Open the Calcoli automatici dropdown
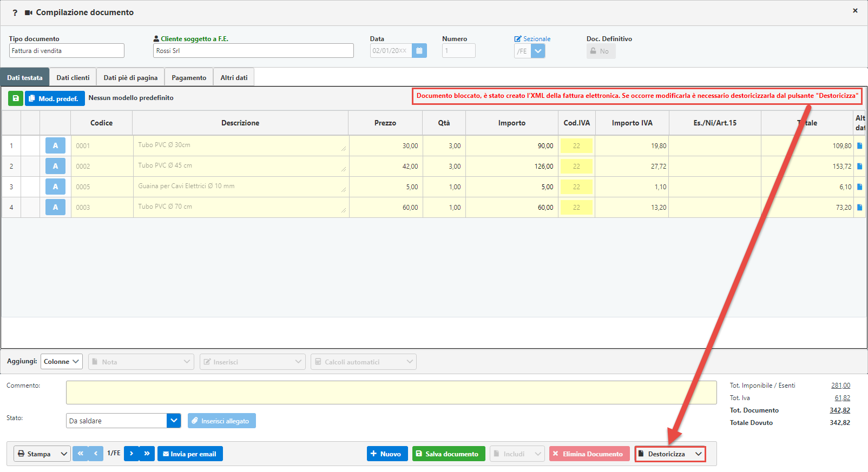The width and height of the screenshot is (868, 472). click(364, 362)
